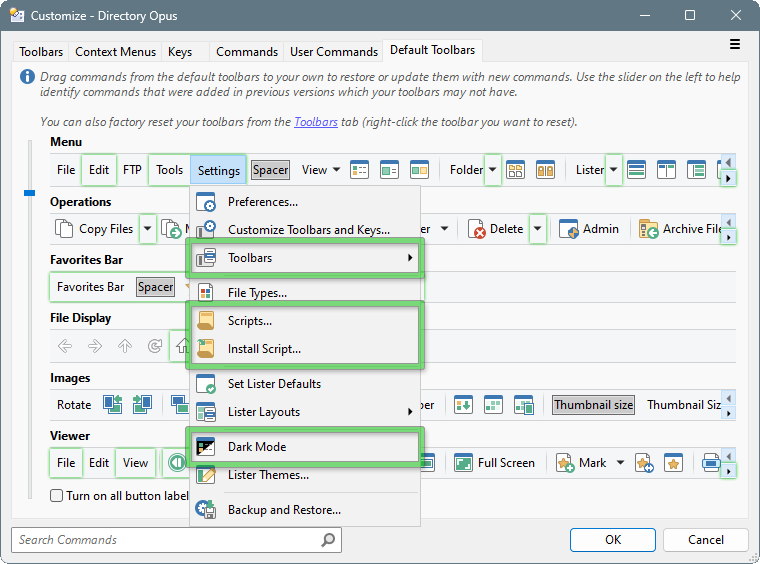The width and height of the screenshot is (760, 564).
Task: Choose Install Script... menu entry
Action: pos(305,349)
